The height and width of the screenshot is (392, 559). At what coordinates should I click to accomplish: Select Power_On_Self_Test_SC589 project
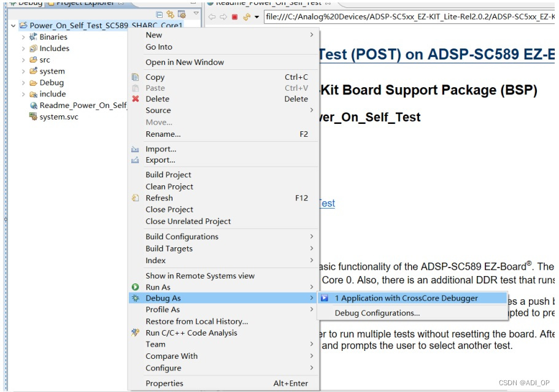101,25
